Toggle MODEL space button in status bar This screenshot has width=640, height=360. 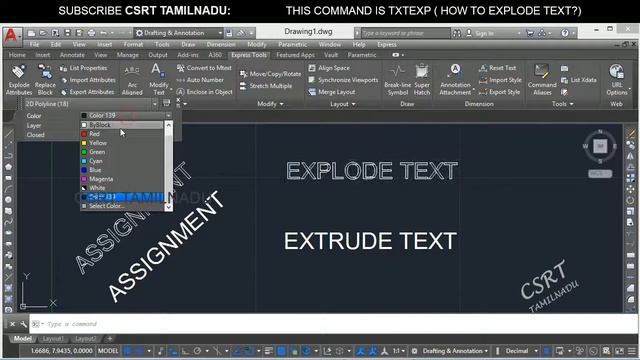point(108,351)
